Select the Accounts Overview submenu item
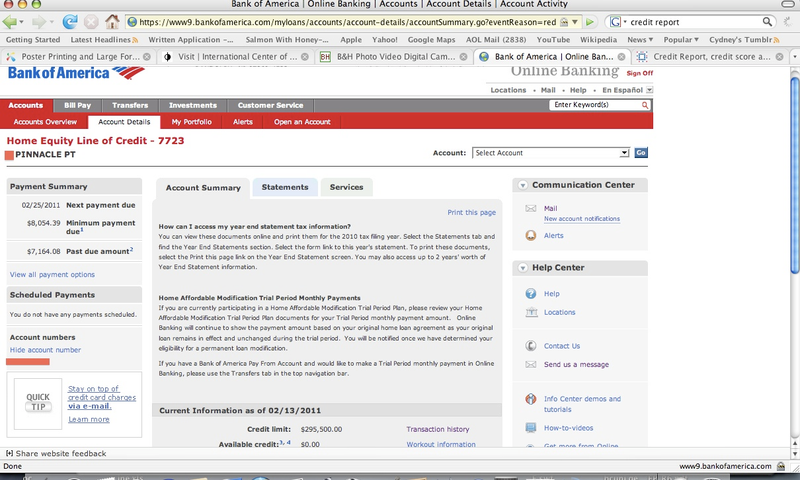 click(45, 122)
